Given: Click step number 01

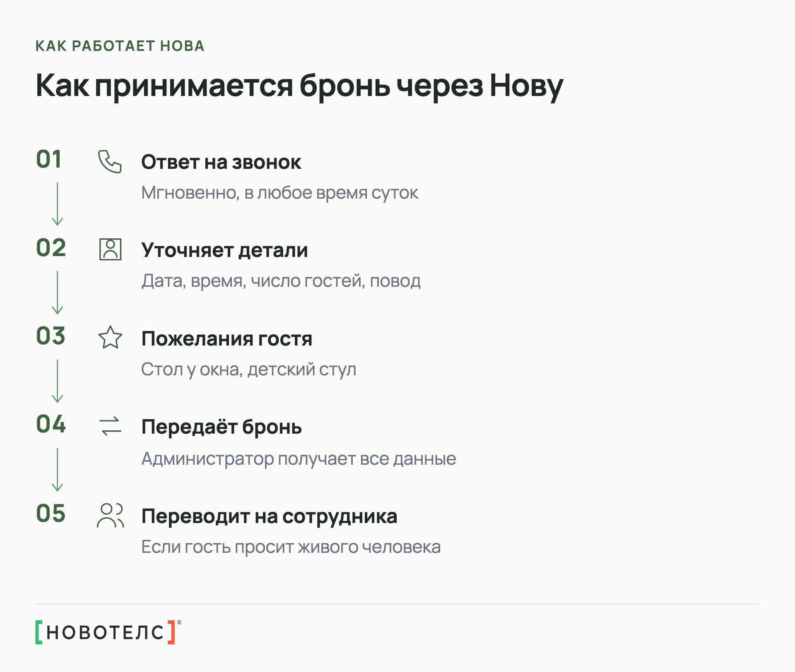Looking at the screenshot, I should click(49, 159).
